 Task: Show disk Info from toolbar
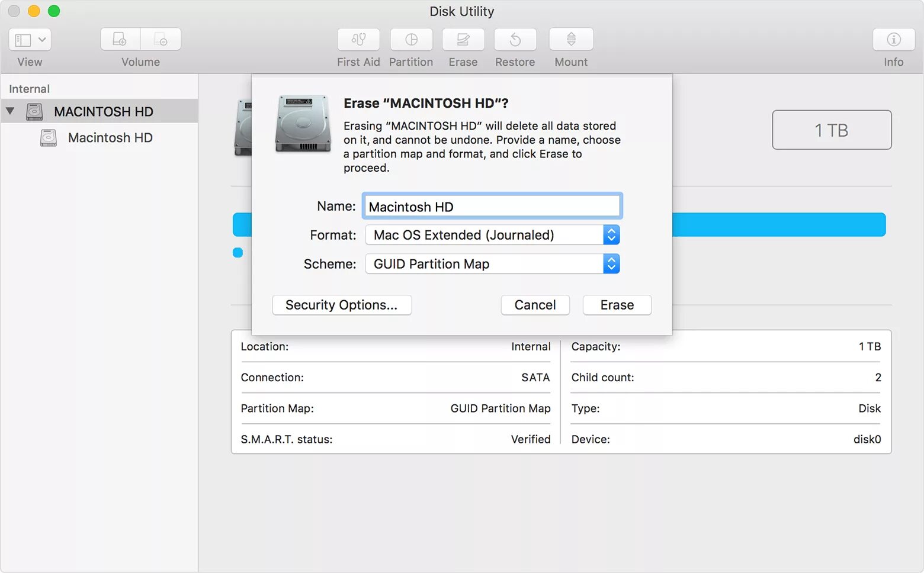pos(893,40)
